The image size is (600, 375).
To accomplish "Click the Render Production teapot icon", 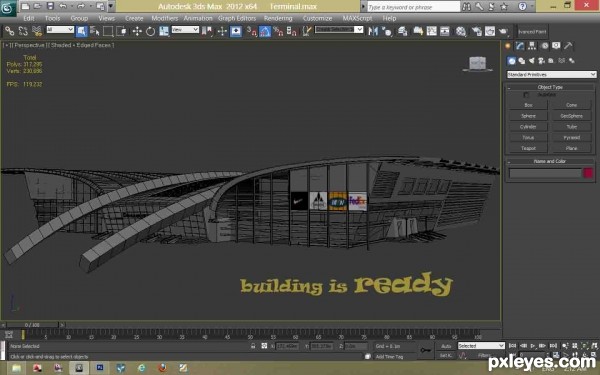I will point(503,31).
